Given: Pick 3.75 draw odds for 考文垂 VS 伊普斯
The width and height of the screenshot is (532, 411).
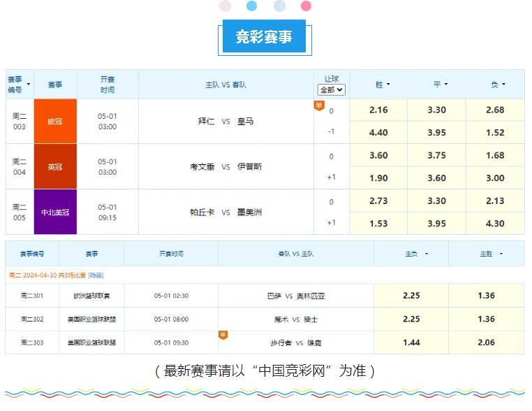Looking at the screenshot, I should [x=436, y=156].
